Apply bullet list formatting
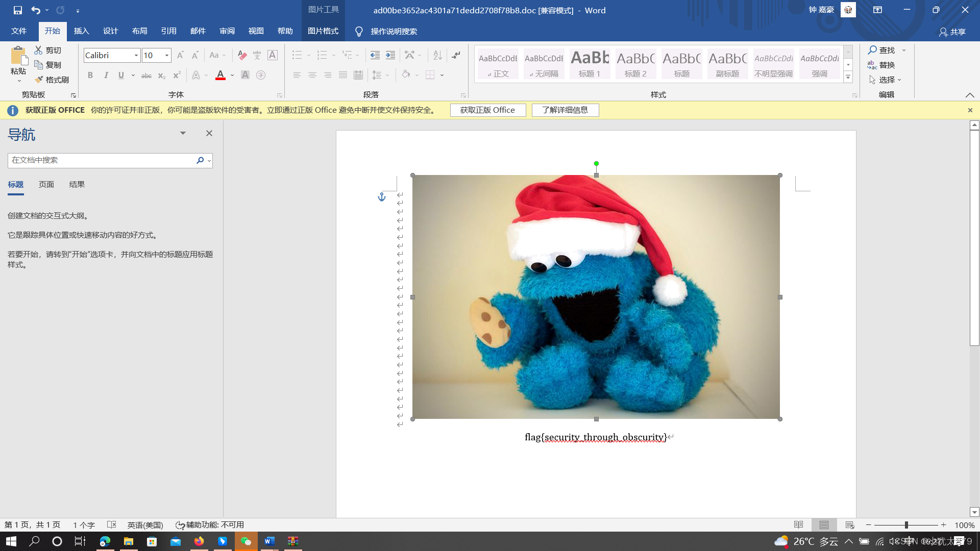Image resolution: width=980 pixels, height=551 pixels. (x=297, y=55)
